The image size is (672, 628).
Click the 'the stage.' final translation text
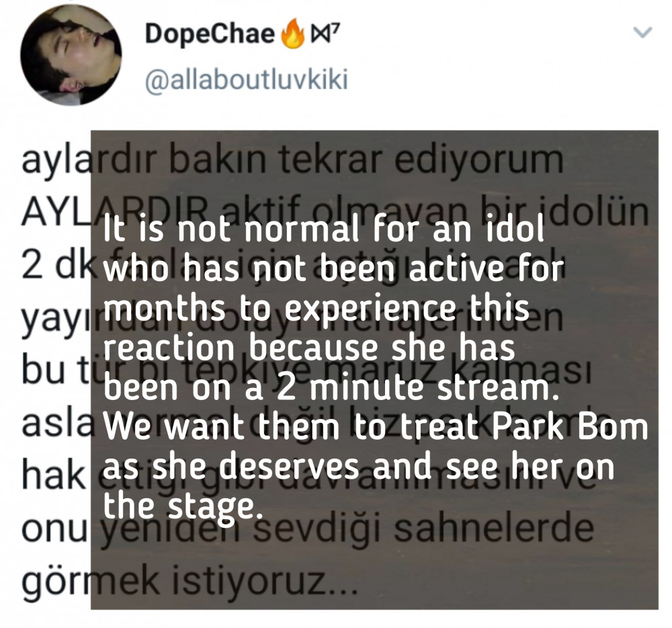(x=183, y=507)
